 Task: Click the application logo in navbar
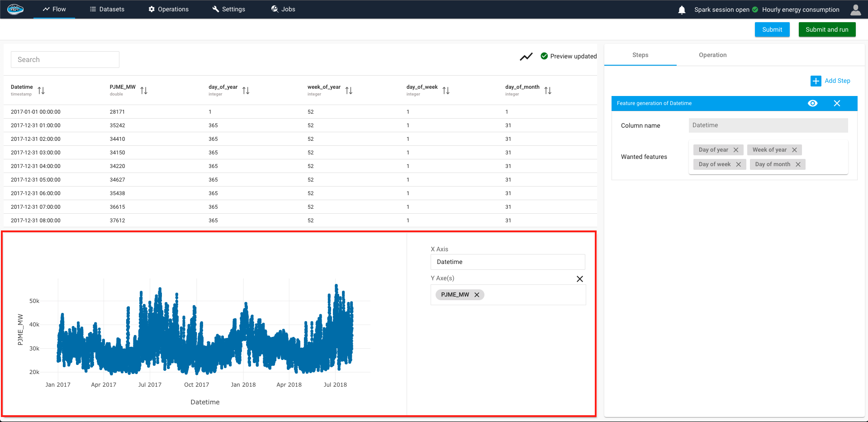[15, 9]
